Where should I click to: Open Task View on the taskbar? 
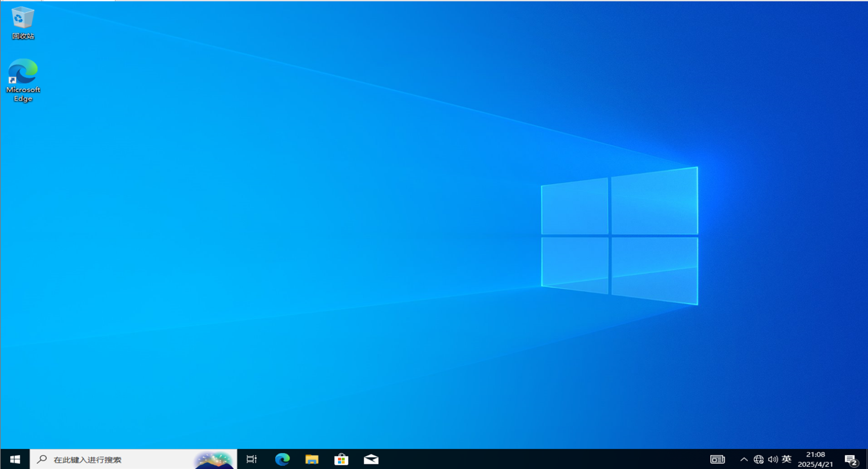(251, 459)
